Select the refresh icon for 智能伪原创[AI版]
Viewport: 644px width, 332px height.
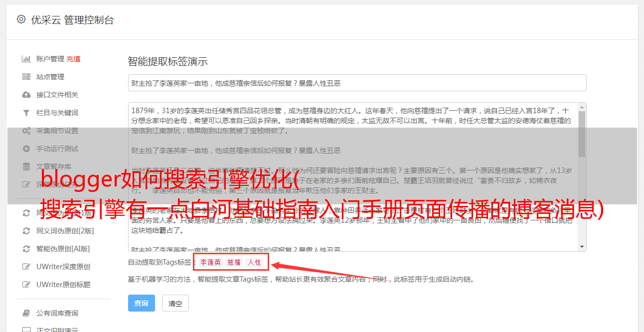26,249
